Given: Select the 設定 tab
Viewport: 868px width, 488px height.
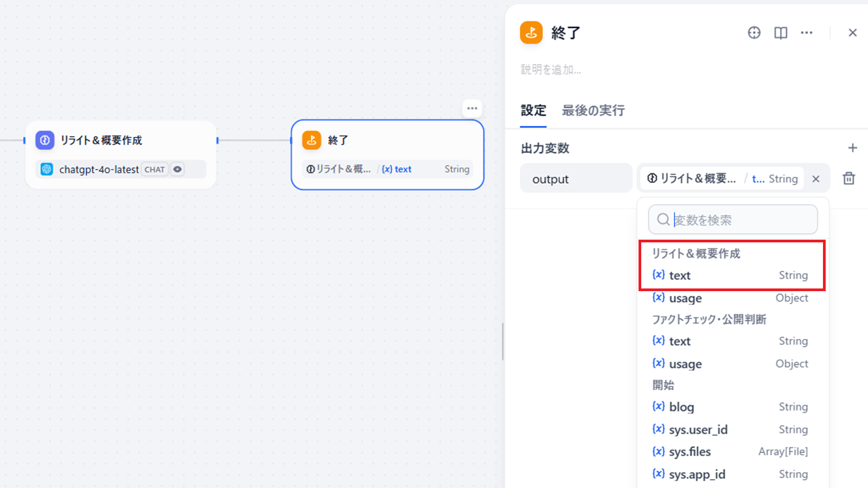Looking at the screenshot, I should (x=533, y=111).
